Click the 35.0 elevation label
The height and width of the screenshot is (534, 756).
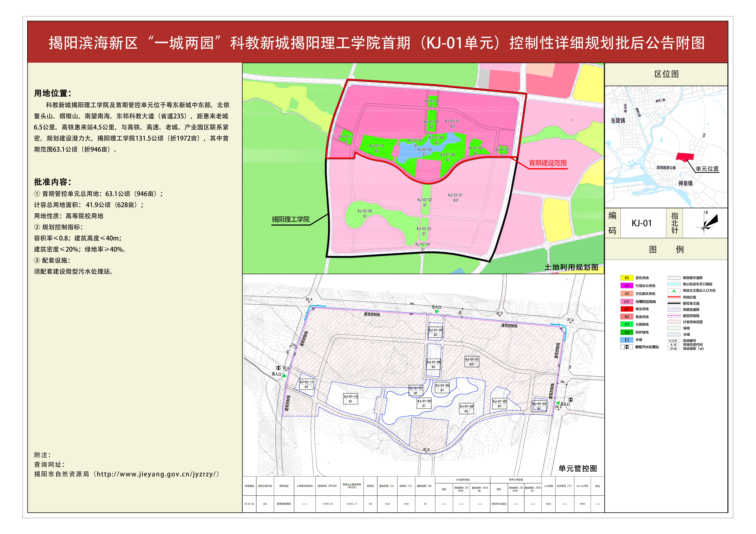point(426,449)
